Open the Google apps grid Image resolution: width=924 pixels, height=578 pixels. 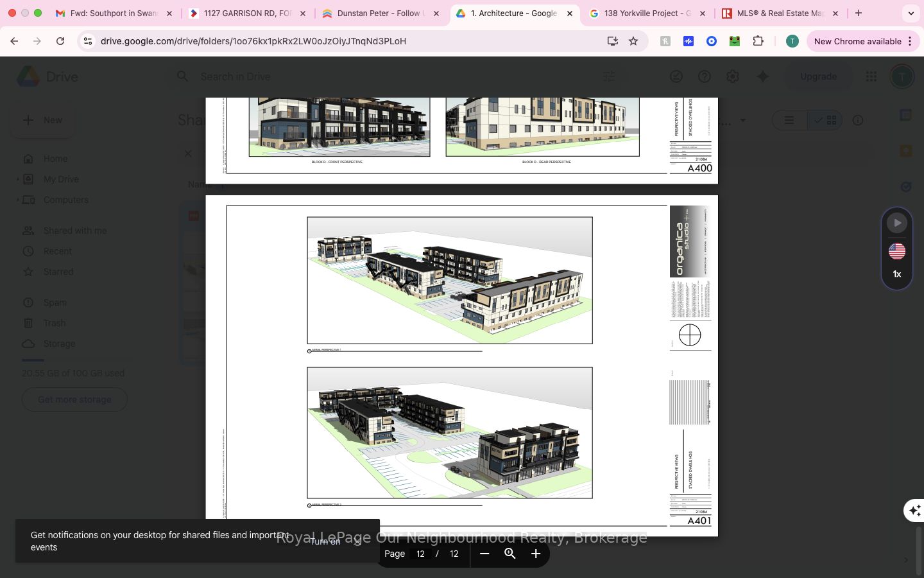click(x=871, y=76)
